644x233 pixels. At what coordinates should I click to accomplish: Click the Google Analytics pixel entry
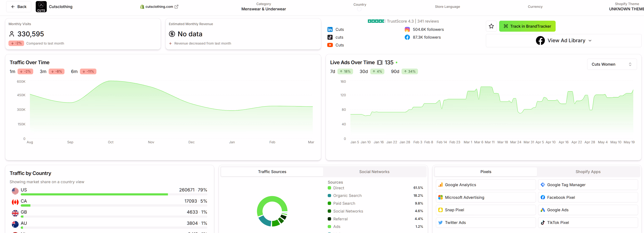pyautogui.click(x=486, y=185)
